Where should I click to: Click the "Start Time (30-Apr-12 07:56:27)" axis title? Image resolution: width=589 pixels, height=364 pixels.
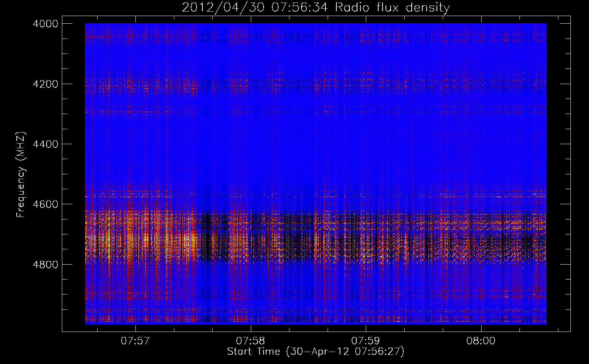pyautogui.click(x=316, y=352)
